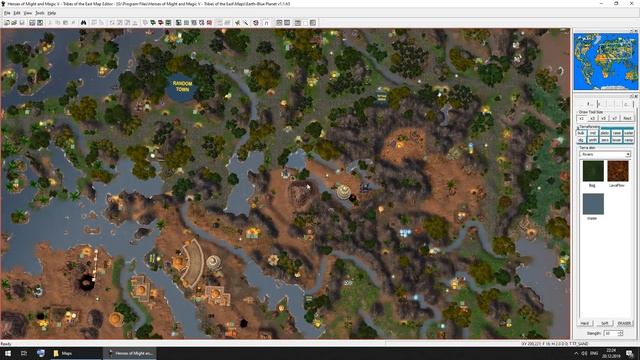Select the RANDOM TOWN marker on the map
This screenshot has width=640, height=360.
(182, 86)
